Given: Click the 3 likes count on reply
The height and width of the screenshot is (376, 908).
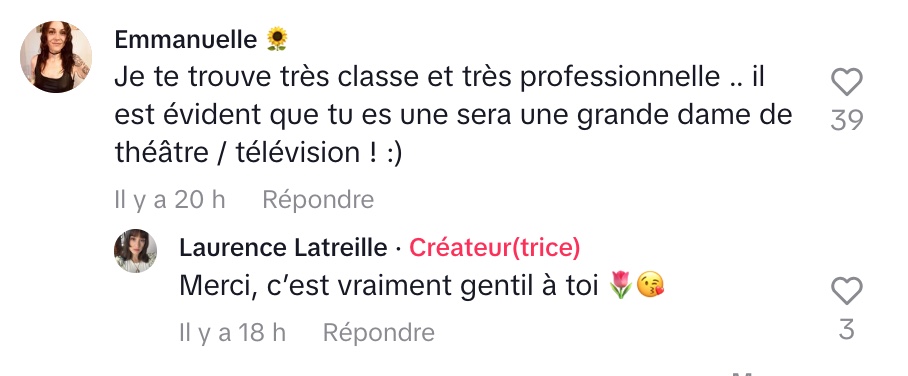Looking at the screenshot, I should (847, 330).
